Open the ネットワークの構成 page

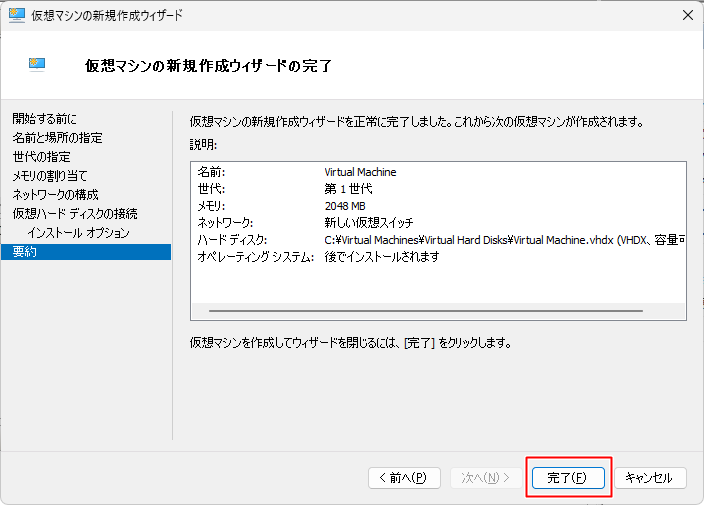pyautogui.click(x=55, y=195)
